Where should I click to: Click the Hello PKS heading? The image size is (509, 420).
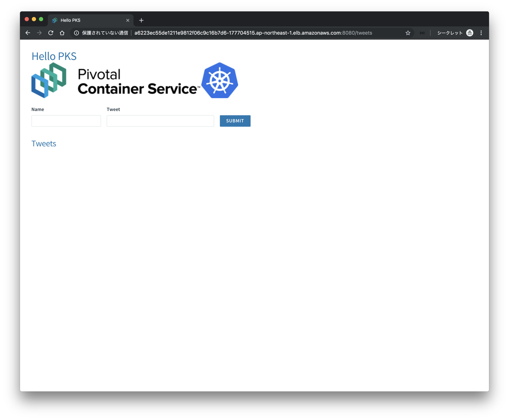54,56
